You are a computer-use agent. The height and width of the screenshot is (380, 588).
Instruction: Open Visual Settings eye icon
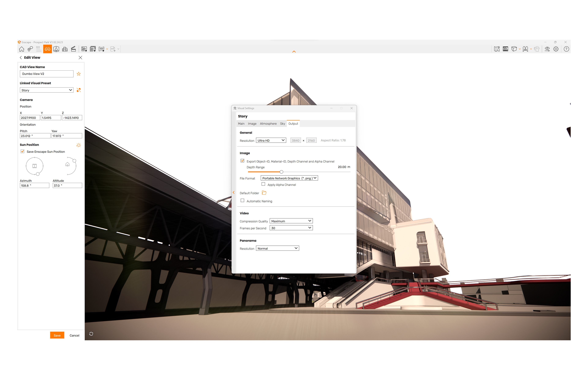(x=547, y=49)
